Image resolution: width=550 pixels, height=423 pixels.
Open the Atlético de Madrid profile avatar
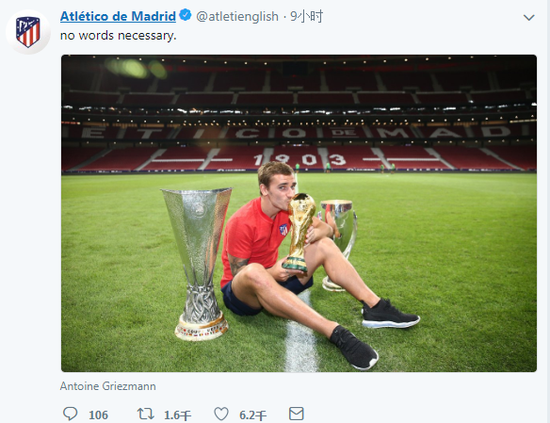point(28,32)
